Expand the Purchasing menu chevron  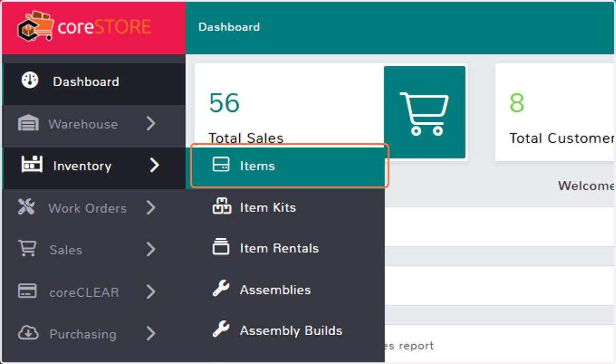150,333
